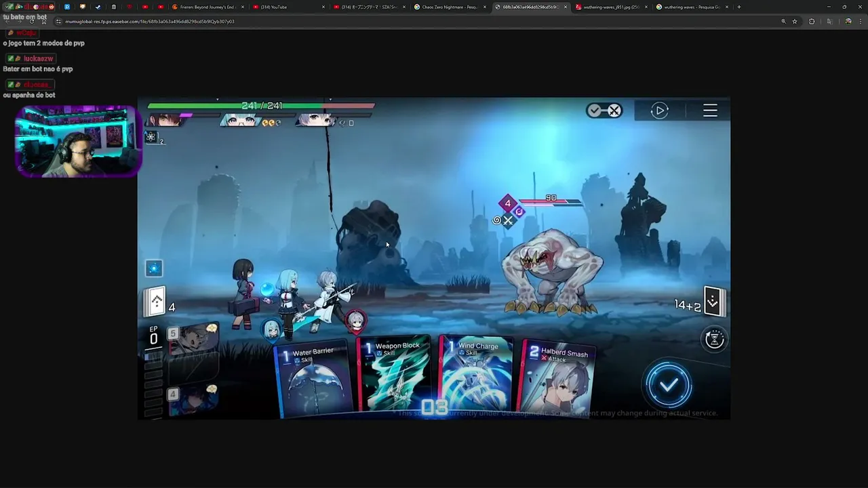Screen dimensions: 868x488
Task: Click the party HP bar 241 / 241
Action: [261, 106]
